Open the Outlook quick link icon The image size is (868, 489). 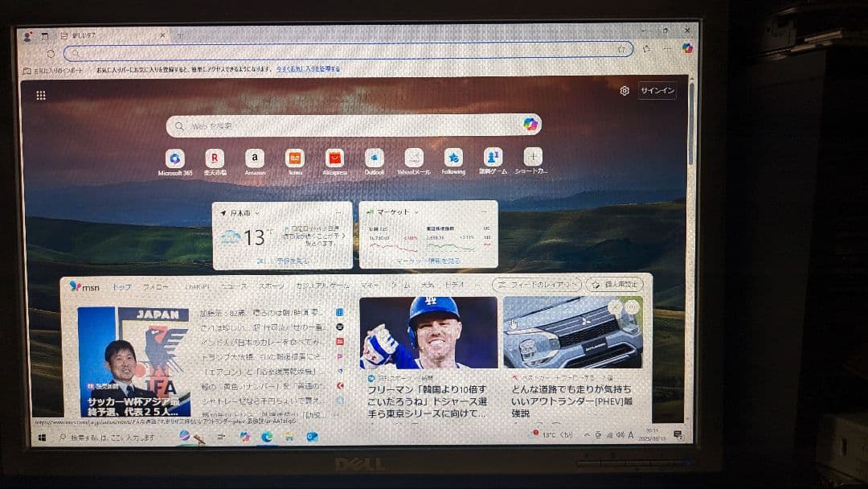point(373,158)
